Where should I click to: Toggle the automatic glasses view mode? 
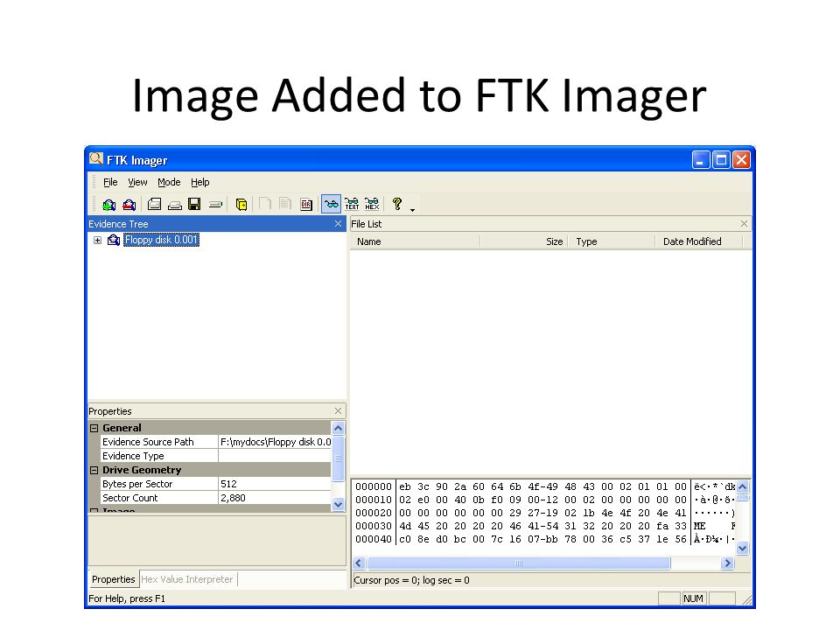coord(331,204)
